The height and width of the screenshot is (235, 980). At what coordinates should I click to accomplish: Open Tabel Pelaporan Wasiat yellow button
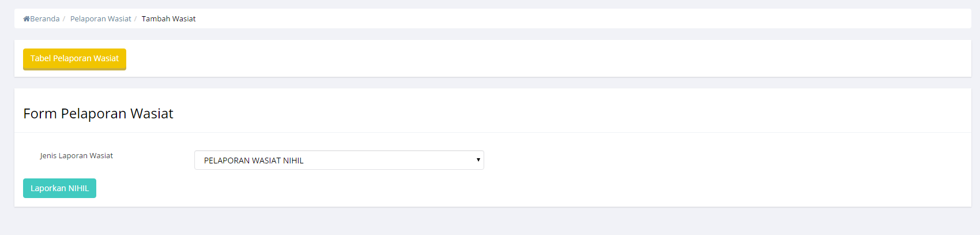click(74, 59)
